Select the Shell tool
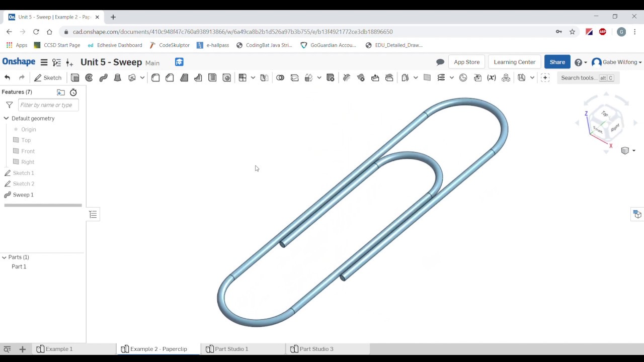This screenshot has height=362, width=644. click(212, 77)
